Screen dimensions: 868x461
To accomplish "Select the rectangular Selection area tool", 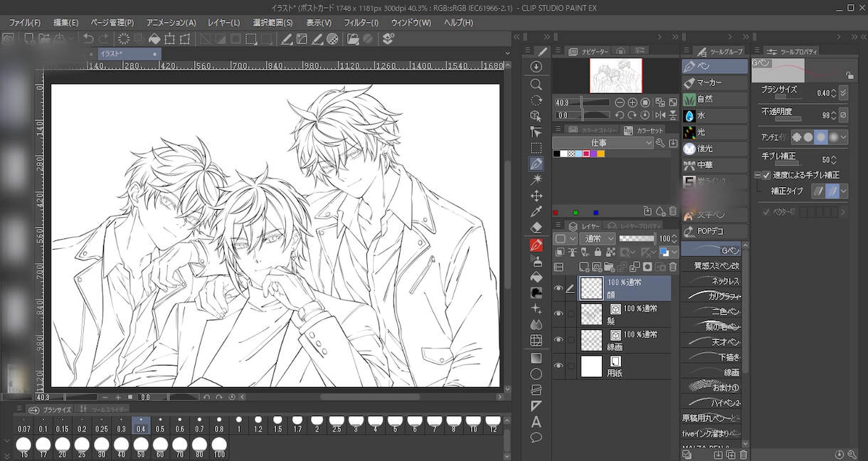I will [x=536, y=148].
